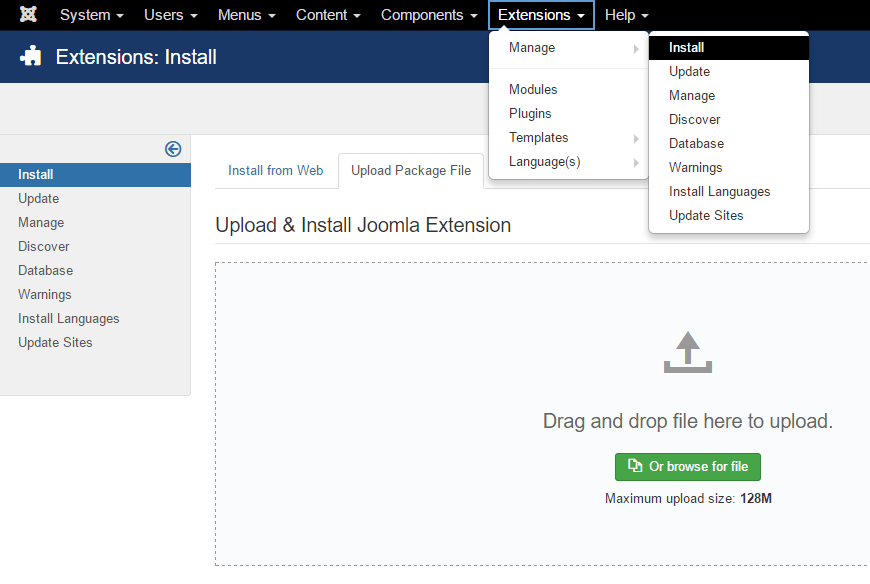Choose Warnings in the flyout submenu
The height and width of the screenshot is (584, 870).
[x=729, y=167]
